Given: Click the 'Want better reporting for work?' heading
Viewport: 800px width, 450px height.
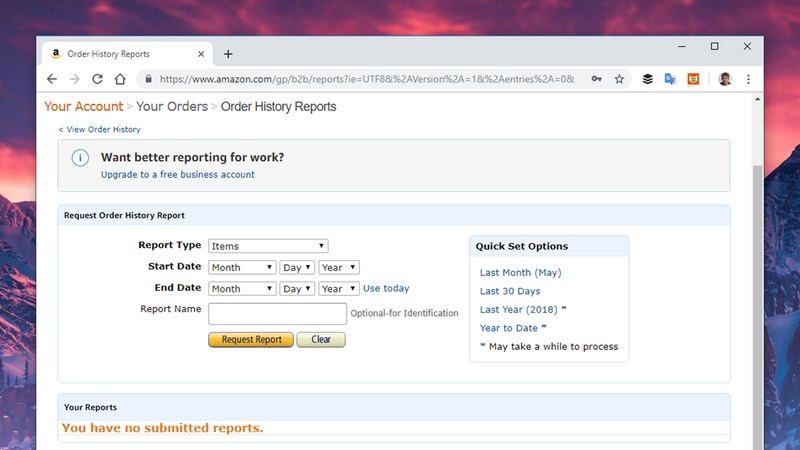Looking at the screenshot, I should 192,157.
